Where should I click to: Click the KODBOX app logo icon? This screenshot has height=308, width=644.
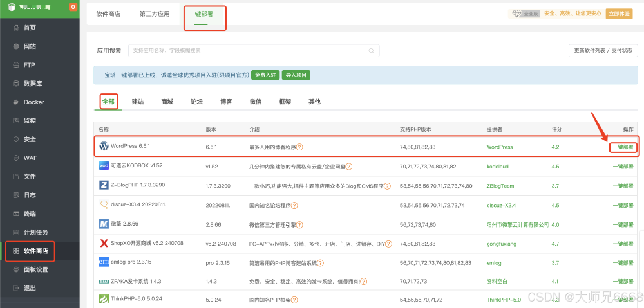[104, 166]
